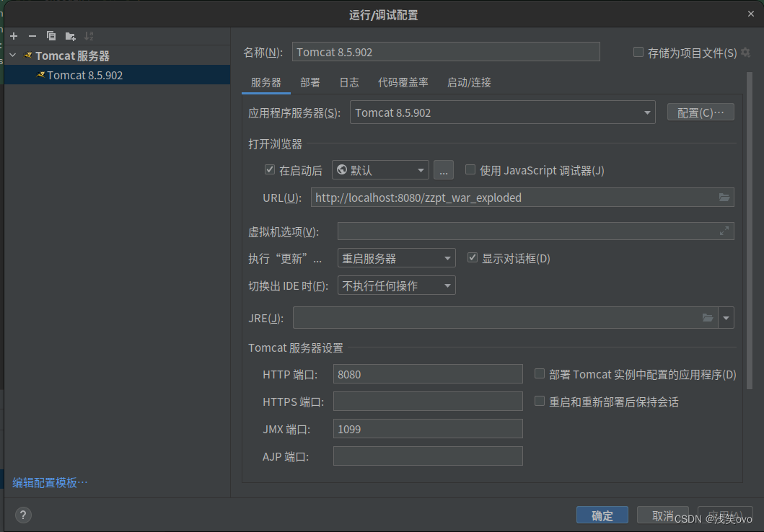Copy the Tomcat 8.5.902 configuration
764x532 pixels.
(x=51, y=35)
